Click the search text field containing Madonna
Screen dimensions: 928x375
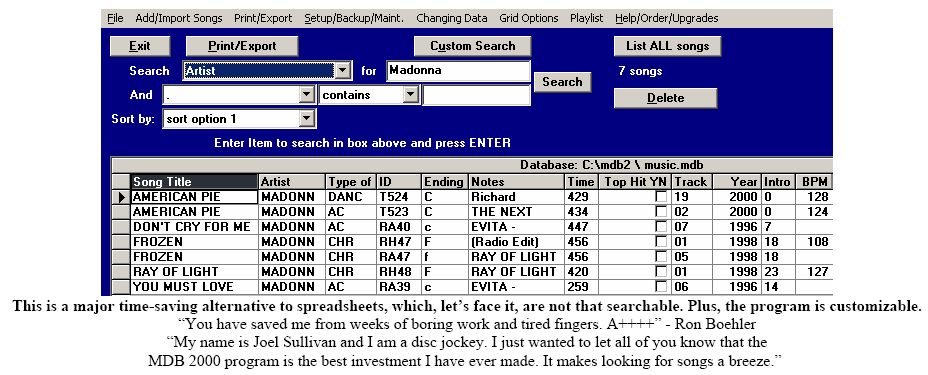[x=458, y=71]
